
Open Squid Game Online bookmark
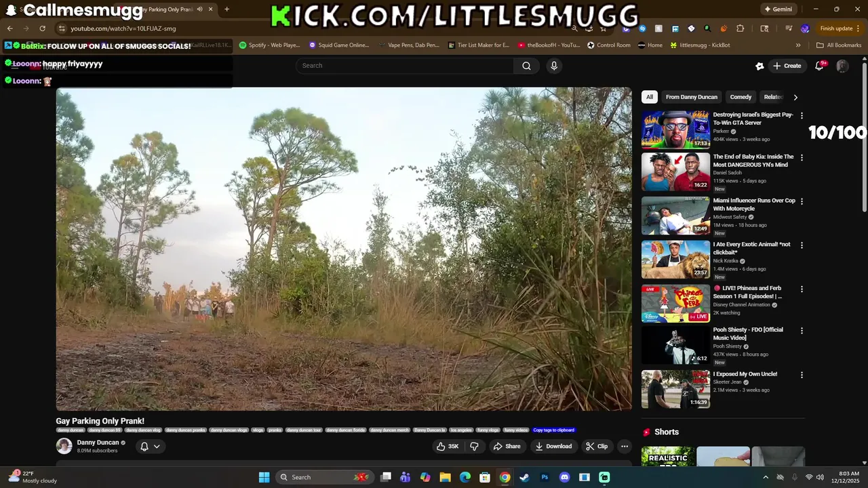pos(339,45)
